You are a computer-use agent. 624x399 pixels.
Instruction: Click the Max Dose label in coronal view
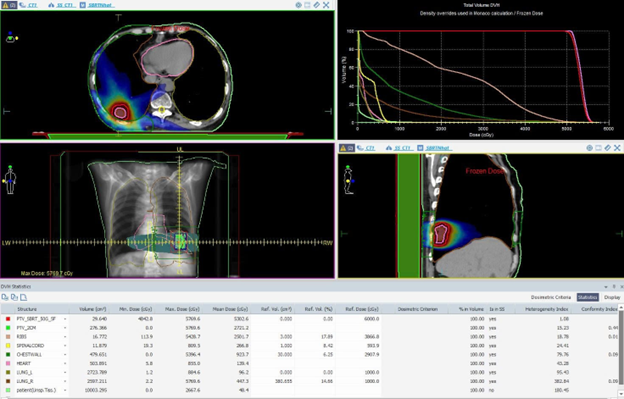coord(47,273)
